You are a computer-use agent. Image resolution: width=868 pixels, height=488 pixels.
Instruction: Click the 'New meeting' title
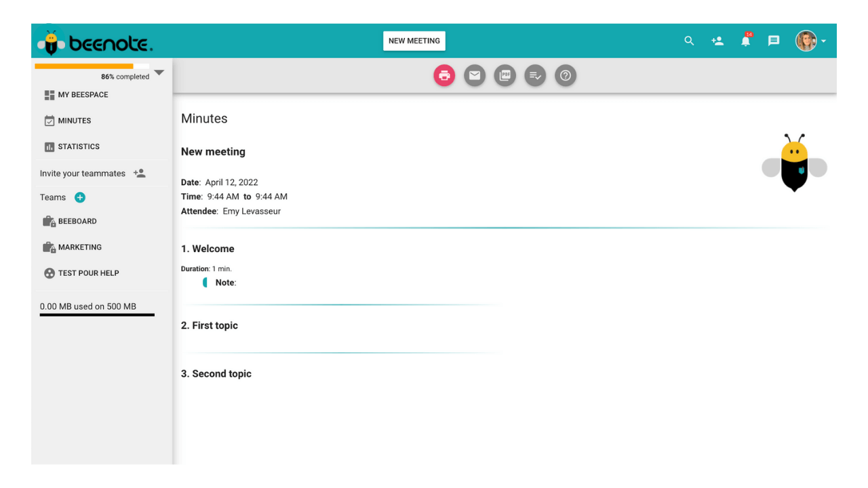pyautogui.click(x=213, y=152)
